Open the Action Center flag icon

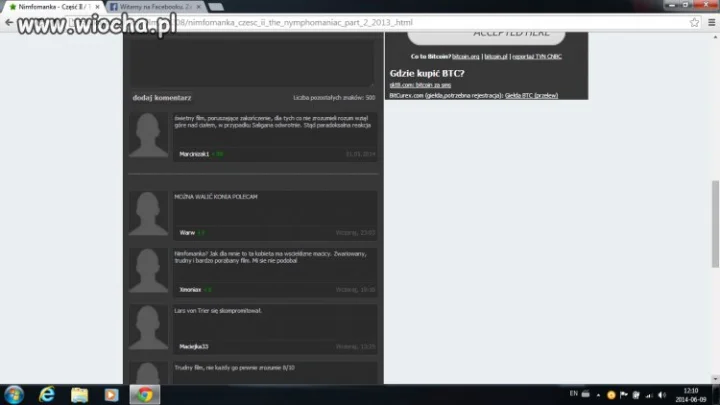pos(624,395)
